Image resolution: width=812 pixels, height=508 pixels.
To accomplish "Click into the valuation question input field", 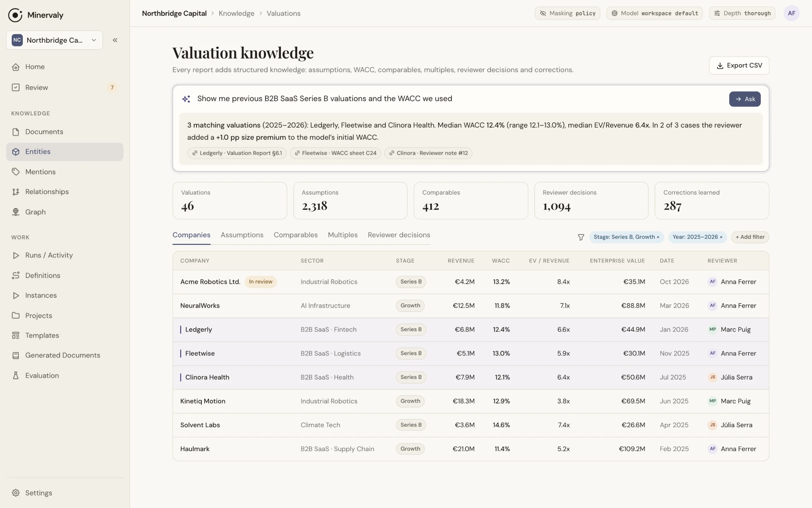I will pos(459,99).
